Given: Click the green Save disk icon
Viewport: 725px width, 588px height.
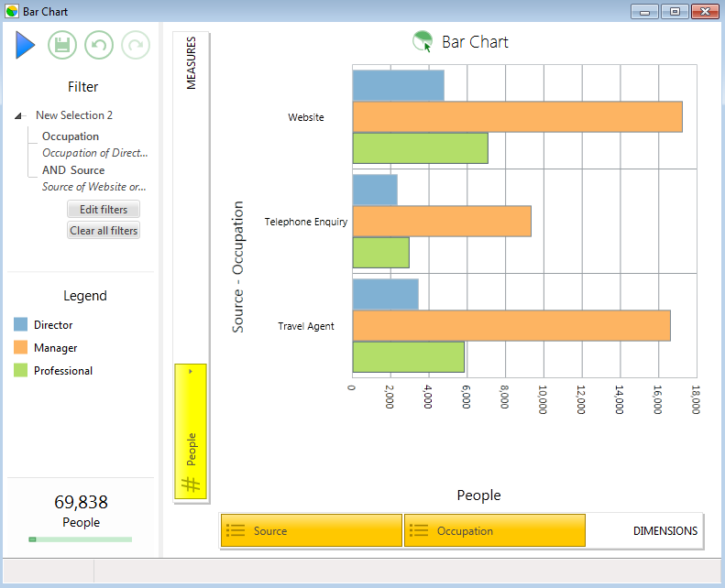Looking at the screenshot, I should pyautogui.click(x=62, y=45).
